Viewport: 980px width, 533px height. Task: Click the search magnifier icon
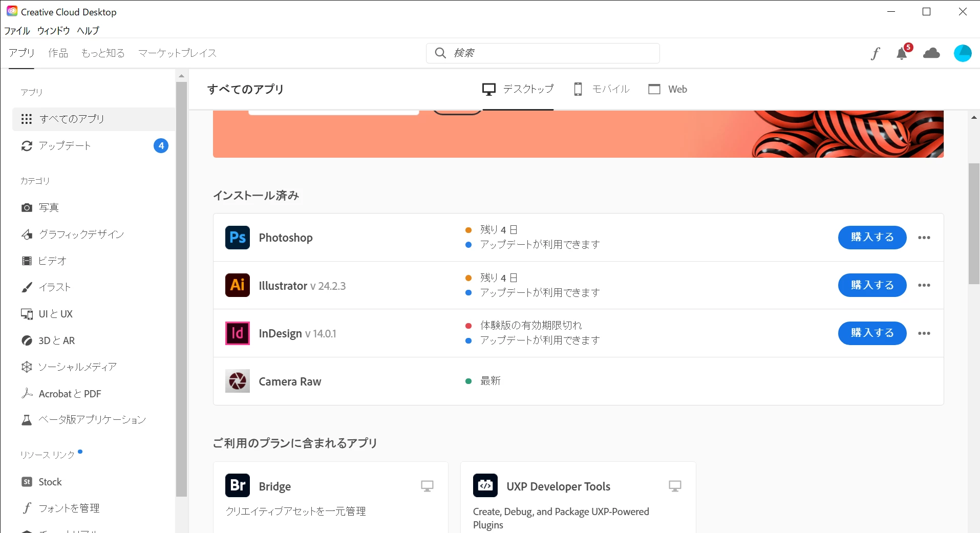click(440, 53)
